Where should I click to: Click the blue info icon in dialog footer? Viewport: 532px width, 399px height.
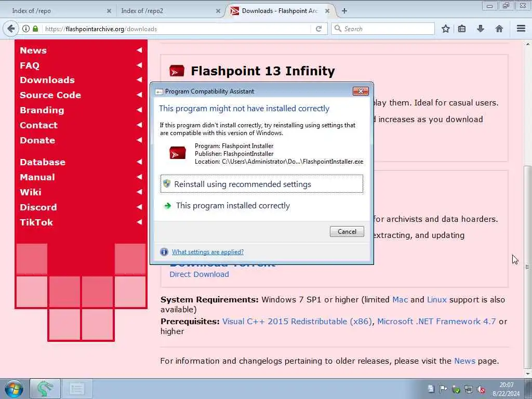164,252
